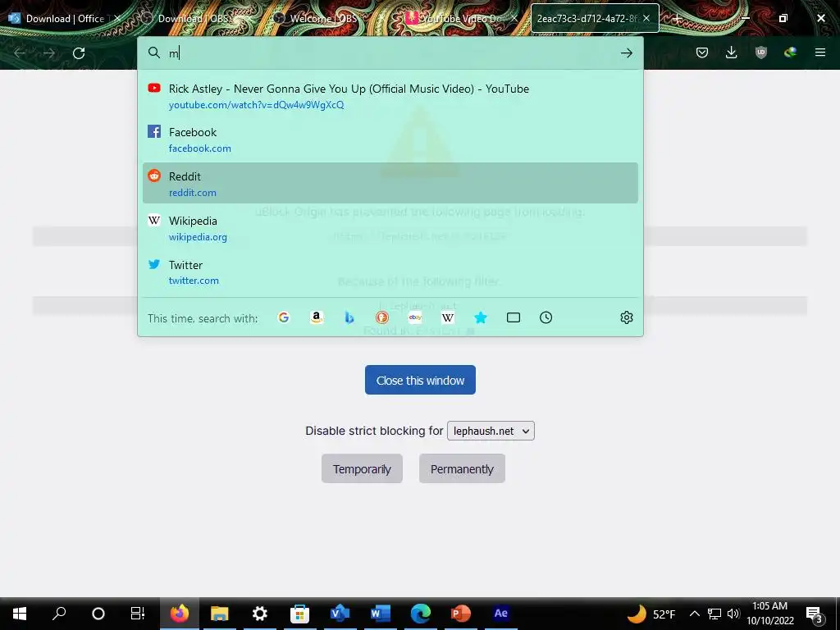Show hidden tray icons chevron
Image resolution: width=840 pixels, height=630 pixels.
(694, 614)
